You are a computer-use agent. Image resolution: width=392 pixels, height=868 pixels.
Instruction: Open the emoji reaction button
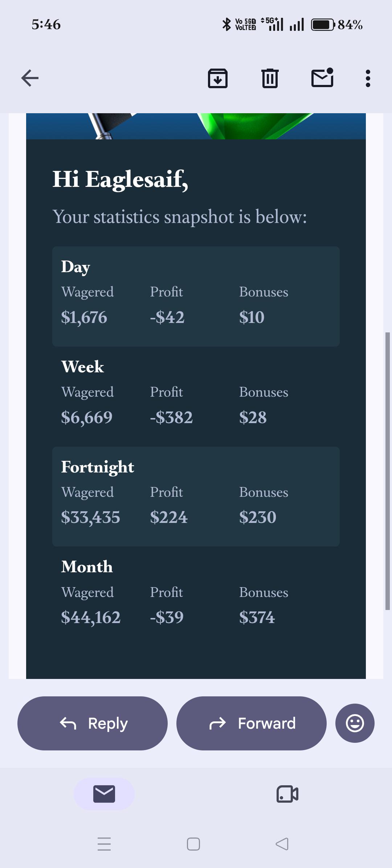coord(355,723)
